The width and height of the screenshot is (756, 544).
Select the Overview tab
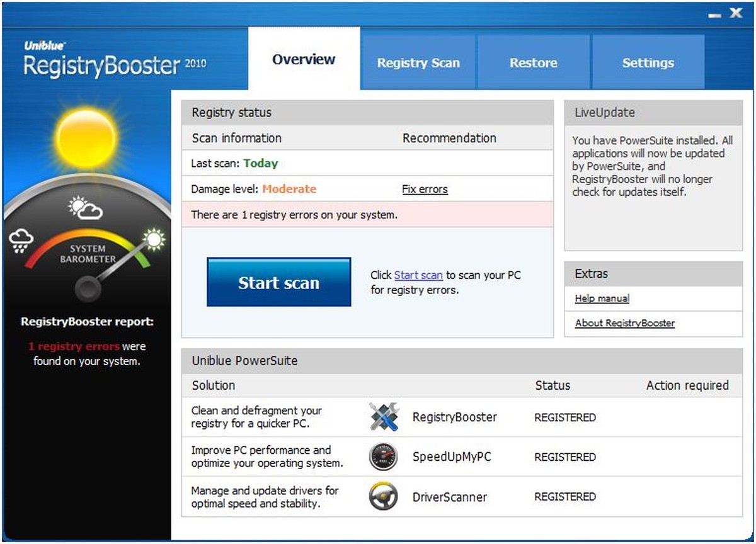coord(304,60)
